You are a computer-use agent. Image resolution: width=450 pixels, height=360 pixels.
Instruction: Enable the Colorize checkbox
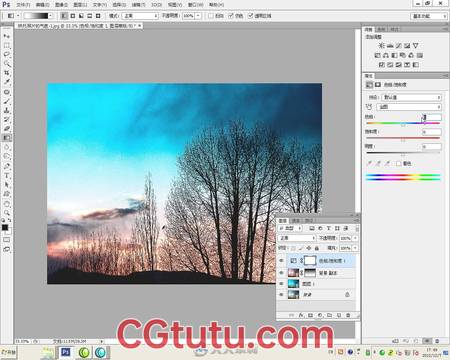point(398,164)
